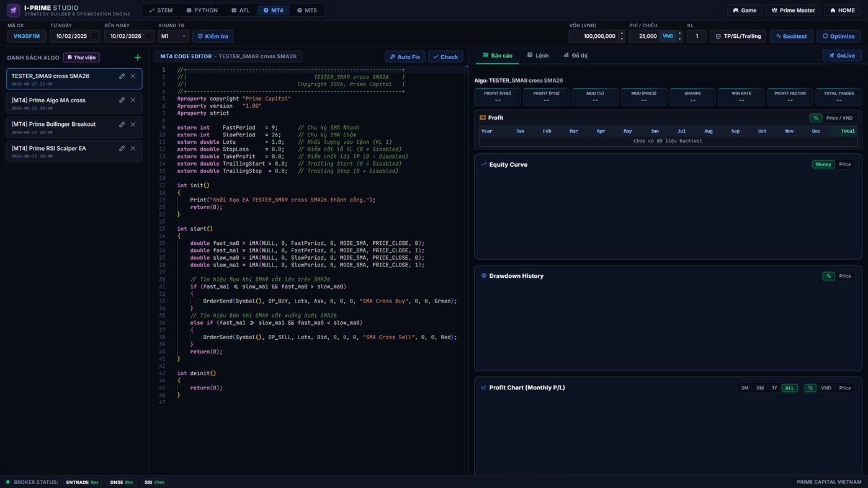Click the Drawdown History icon
The image size is (868, 488).
click(x=483, y=276)
